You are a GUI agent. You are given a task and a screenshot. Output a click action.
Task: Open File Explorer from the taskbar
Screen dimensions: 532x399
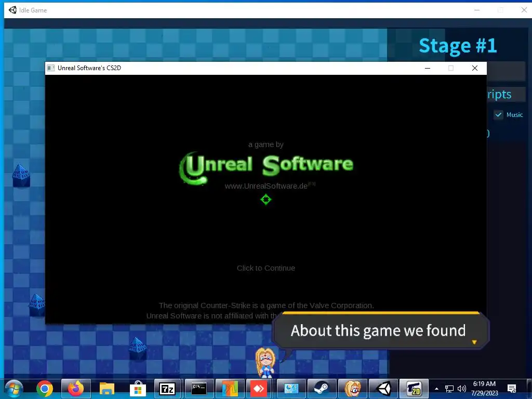[x=107, y=389]
